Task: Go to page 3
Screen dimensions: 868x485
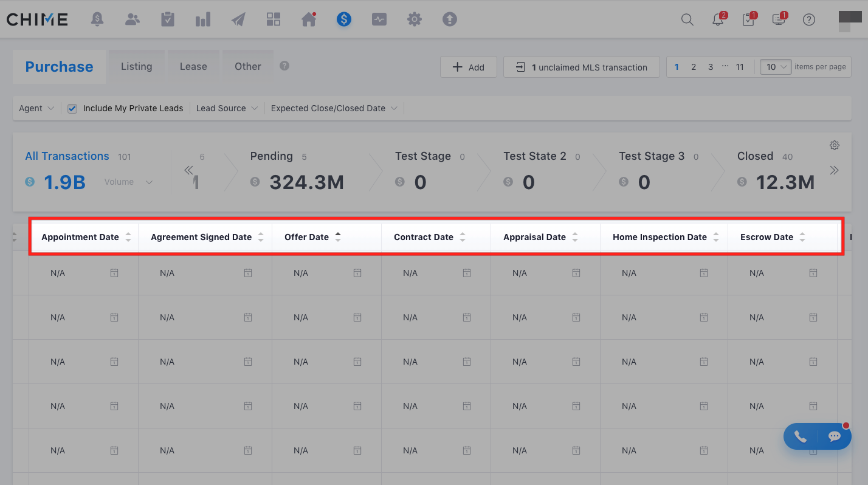Action: click(711, 67)
